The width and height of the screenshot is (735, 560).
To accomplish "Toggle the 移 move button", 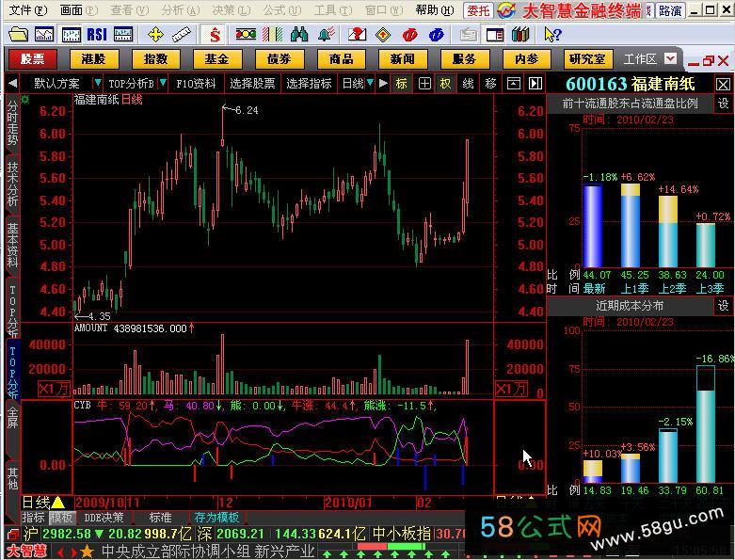I will point(490,84).
